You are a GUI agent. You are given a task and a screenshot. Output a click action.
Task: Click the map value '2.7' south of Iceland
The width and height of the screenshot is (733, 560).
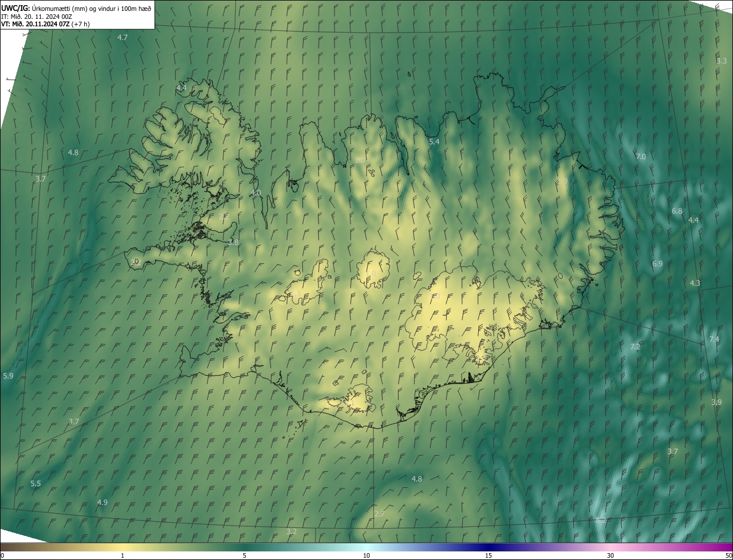[379, 514]
